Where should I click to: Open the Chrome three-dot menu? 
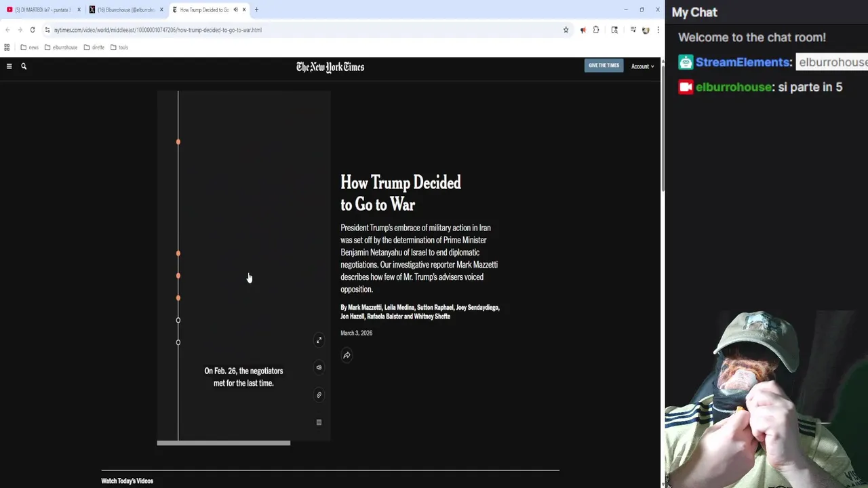(657, 30)
